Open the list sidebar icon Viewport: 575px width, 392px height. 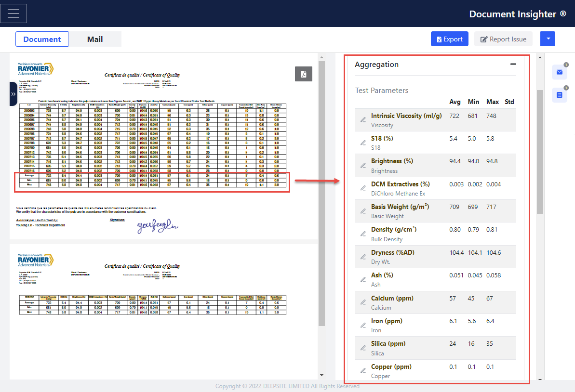point(559,95)
